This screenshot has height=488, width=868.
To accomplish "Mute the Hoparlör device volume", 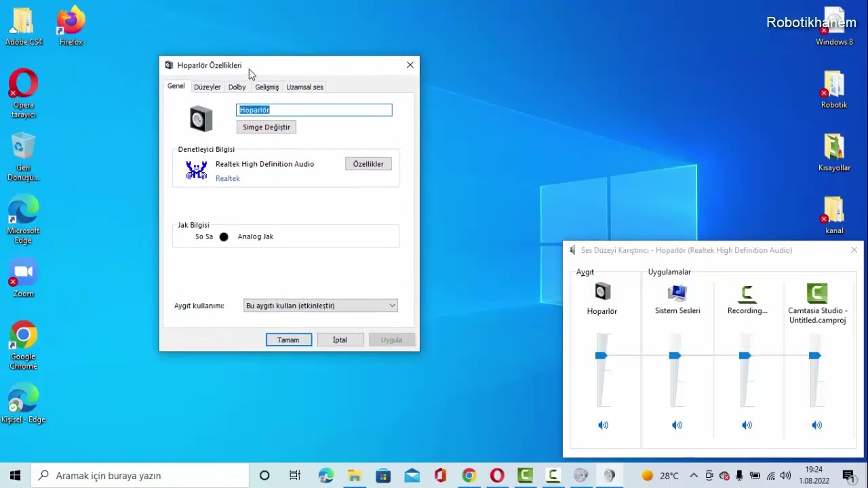I will point(603,425).
